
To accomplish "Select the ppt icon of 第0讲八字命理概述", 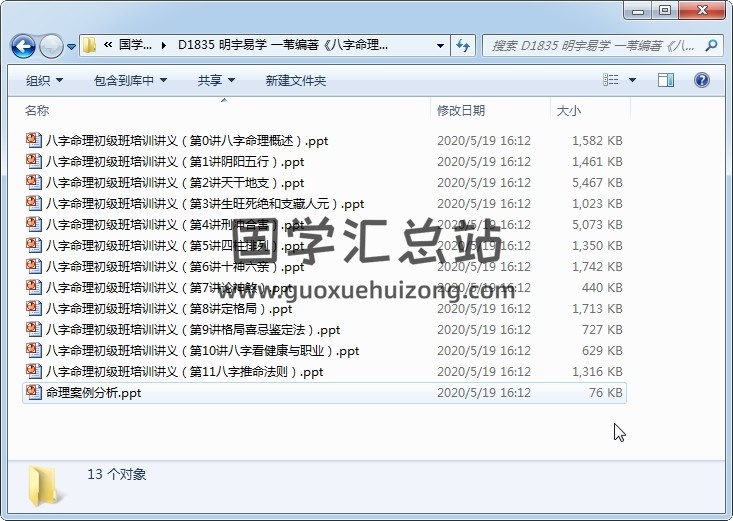I will (x=33, y=140).
